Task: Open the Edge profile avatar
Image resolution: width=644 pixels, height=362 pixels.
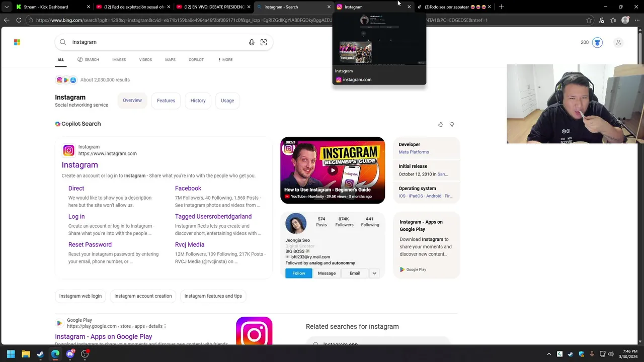Action: tap(625, 20)
